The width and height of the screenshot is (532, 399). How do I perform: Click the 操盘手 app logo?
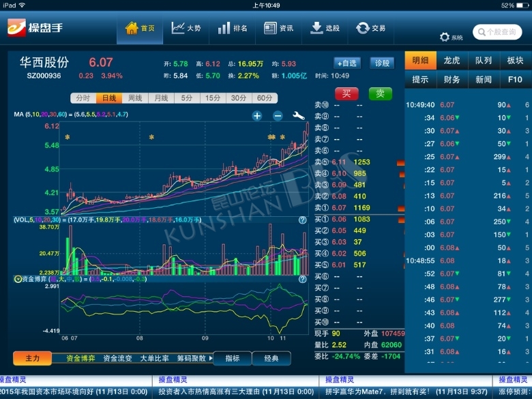[x=35, y=27]
